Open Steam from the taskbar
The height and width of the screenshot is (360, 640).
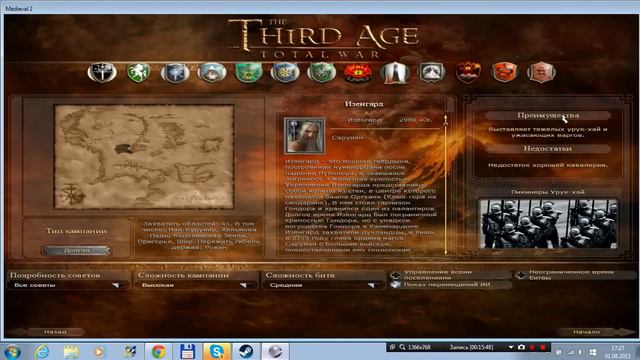coord(245,351)
